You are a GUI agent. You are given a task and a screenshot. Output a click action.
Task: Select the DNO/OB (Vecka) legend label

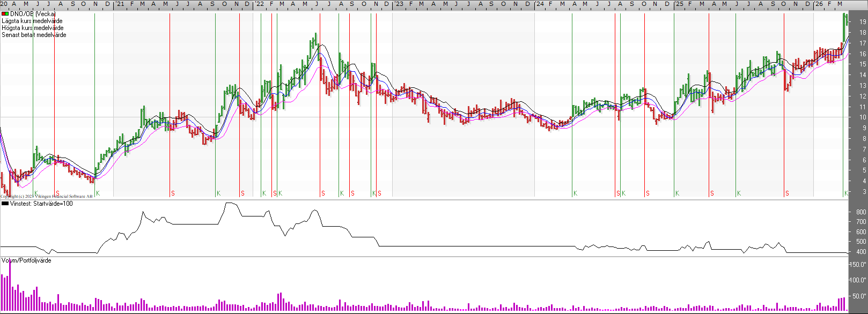[x=33, y=14]
